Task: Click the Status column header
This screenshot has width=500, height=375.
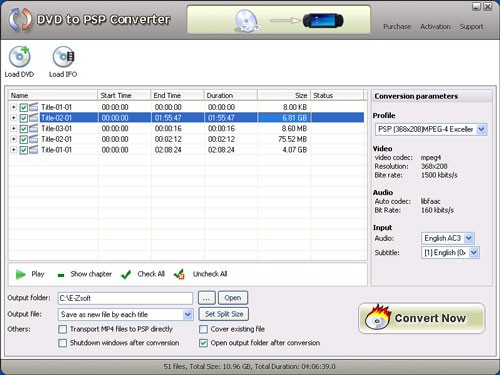Action: coord(337,95)
